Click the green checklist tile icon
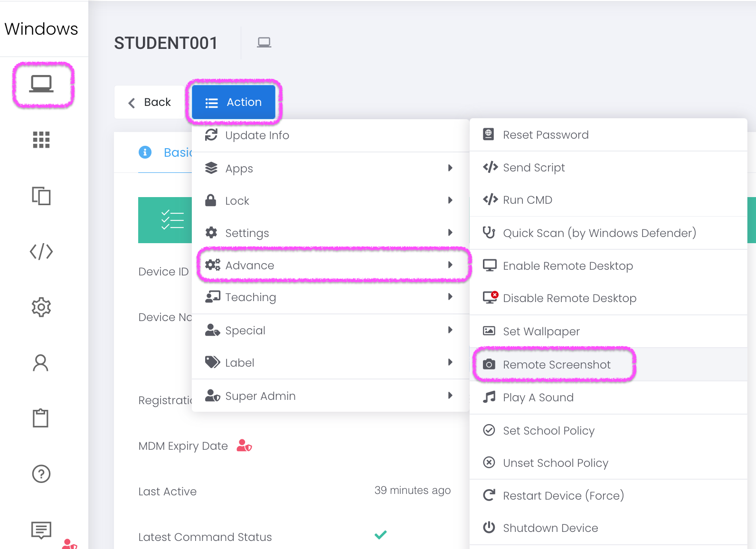The height and width of the screenshot is (549, 756). 172,220
